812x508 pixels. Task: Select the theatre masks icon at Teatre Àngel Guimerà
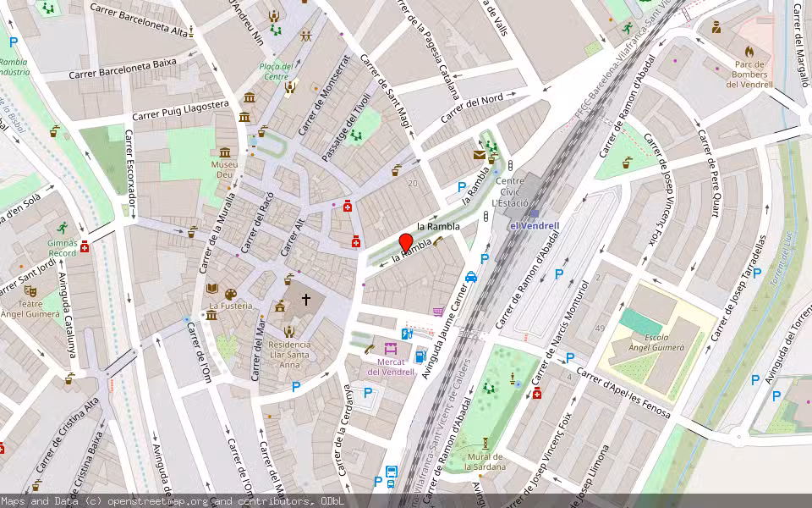[x=30, y=290]
